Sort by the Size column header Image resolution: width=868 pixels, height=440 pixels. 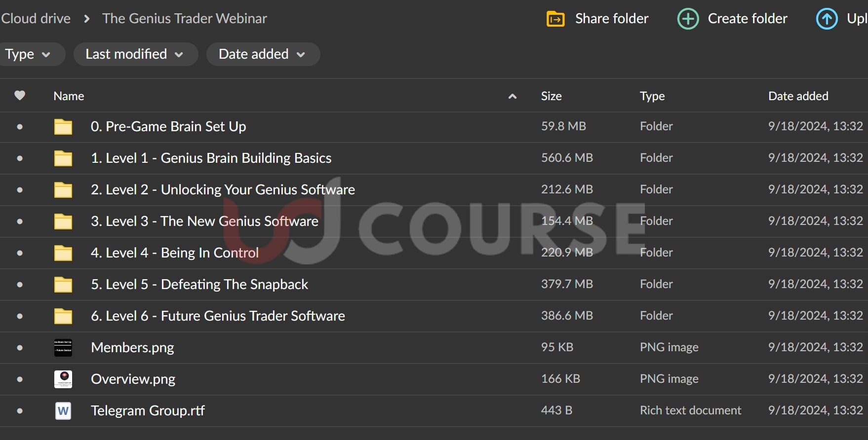coord(551,96)
